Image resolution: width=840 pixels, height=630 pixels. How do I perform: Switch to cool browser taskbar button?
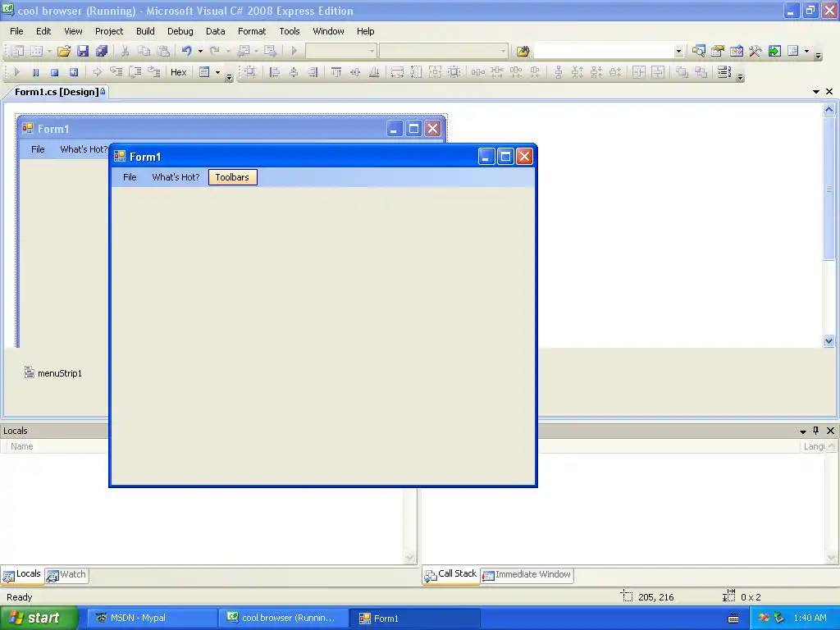pyautogui.click(x=283, y=618)
